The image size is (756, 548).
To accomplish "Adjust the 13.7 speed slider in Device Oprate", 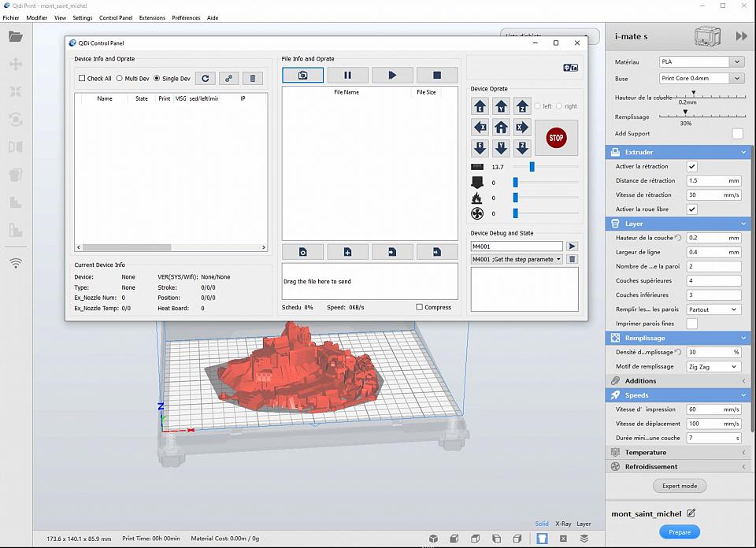I will coord(532,167).
